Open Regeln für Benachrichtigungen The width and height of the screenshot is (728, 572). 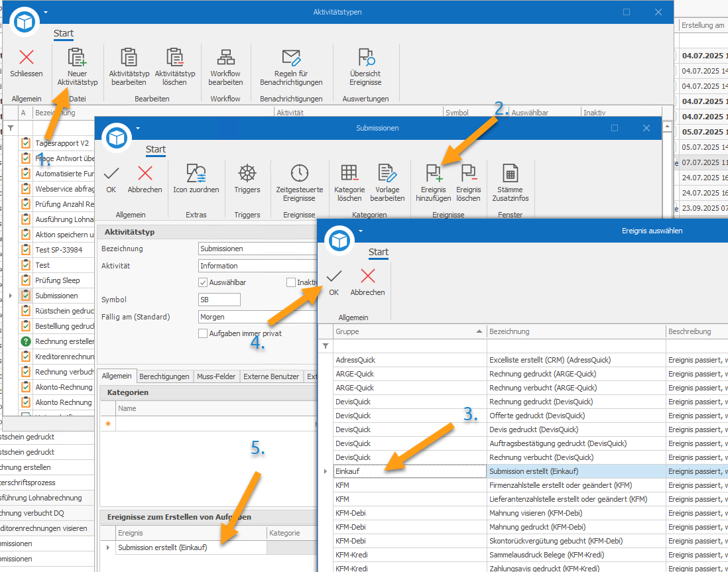click(291, 68)
